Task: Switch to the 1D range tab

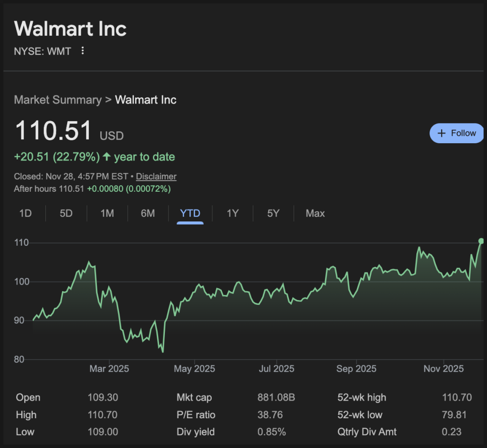Action: [x=25, y=213]
